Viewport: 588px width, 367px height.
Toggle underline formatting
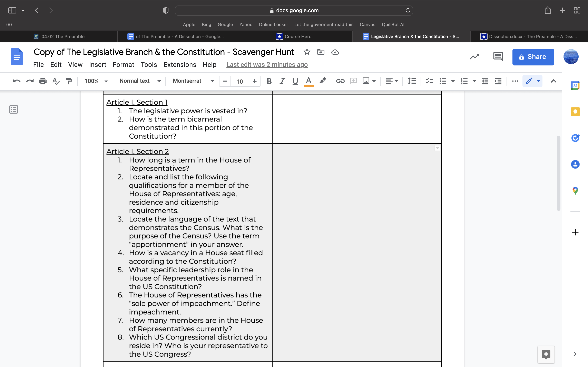click(295, 81)
